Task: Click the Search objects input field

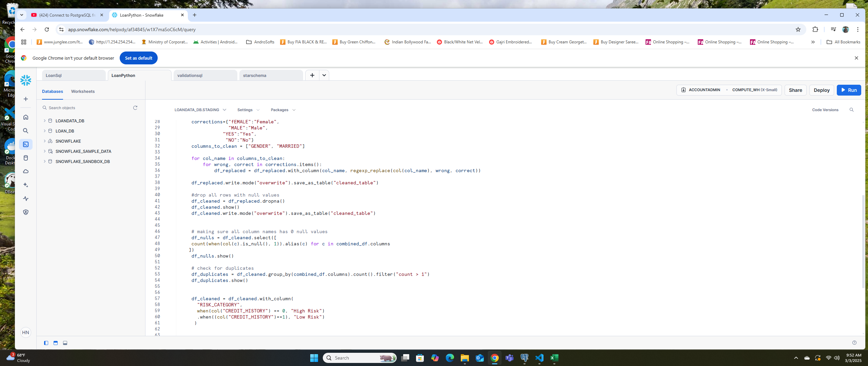Action: pyautogui.click(x=88, y=108)
